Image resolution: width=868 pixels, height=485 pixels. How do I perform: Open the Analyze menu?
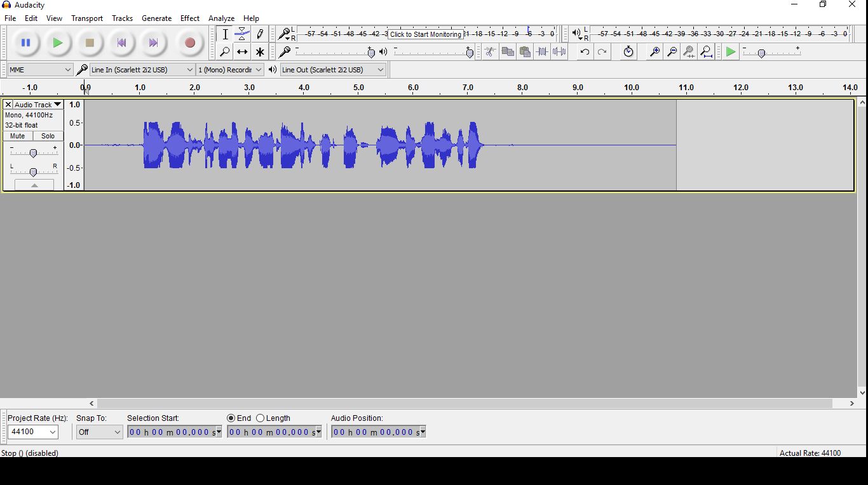(221, 18)
